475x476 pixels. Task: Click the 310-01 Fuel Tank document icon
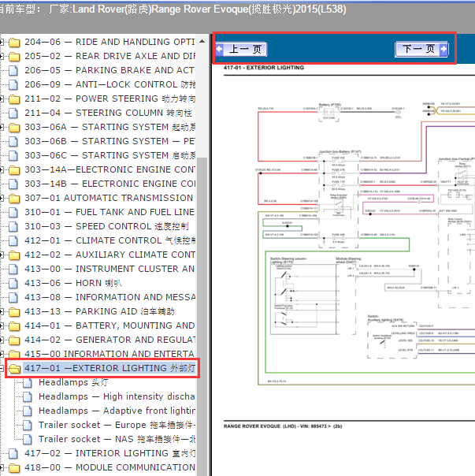tap(13, 213)
